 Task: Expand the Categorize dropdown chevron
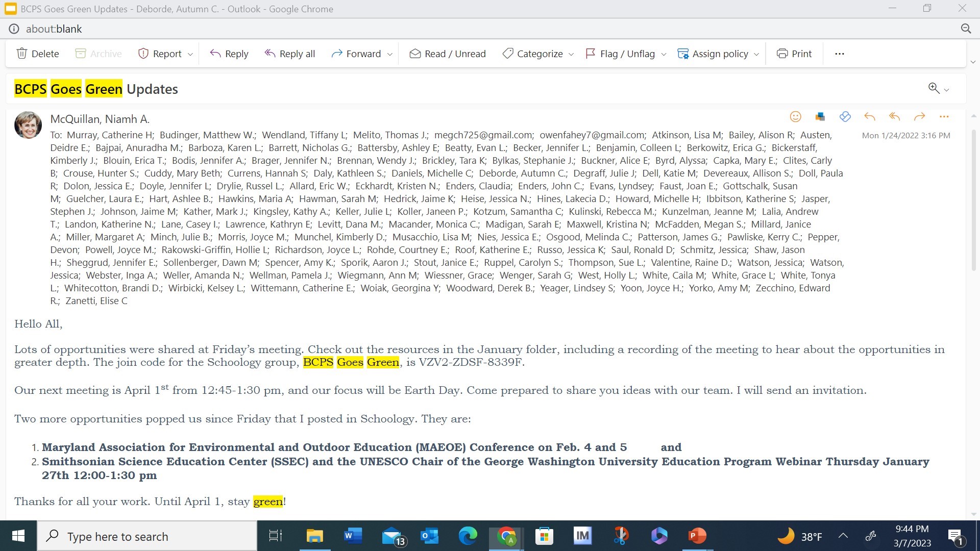pos(571,54)
